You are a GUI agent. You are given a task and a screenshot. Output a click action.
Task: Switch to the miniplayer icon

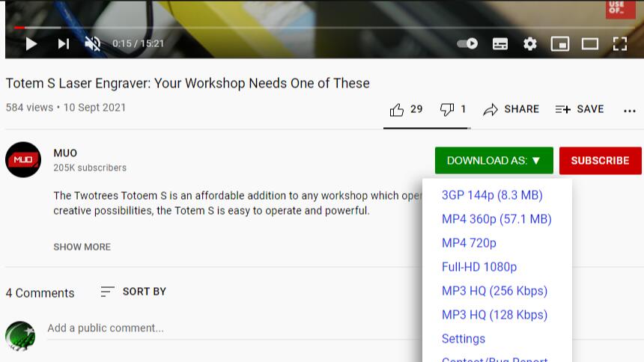pos(560,44)
